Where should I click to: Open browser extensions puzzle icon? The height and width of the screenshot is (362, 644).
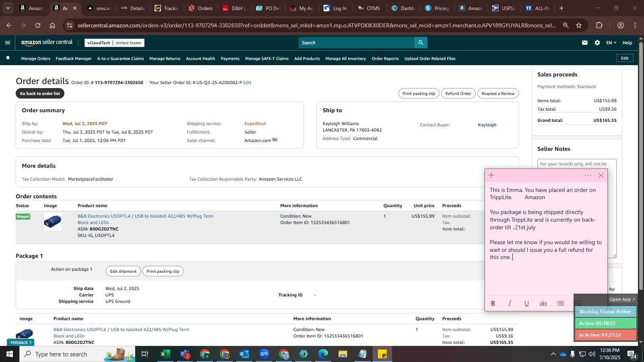tap(599, 25)
